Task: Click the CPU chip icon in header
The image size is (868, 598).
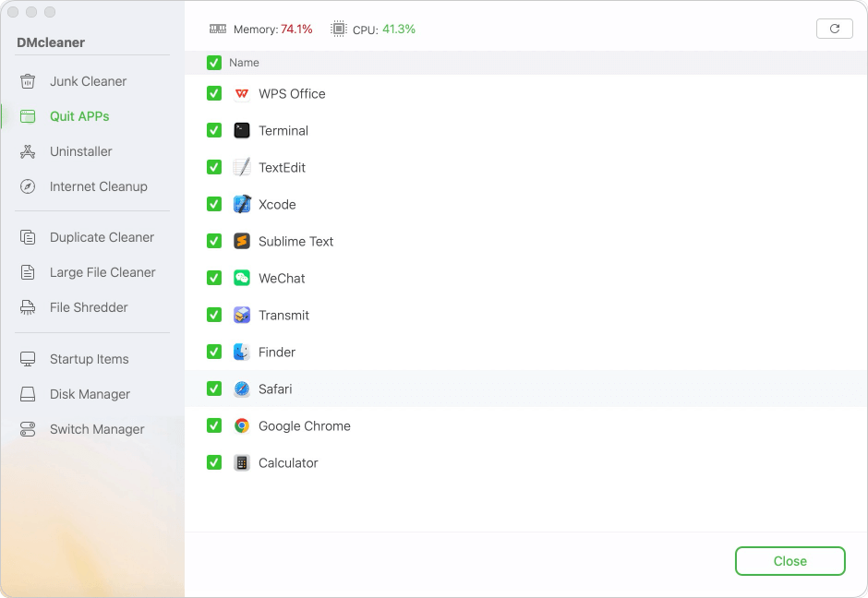Action: [x=341, y=28]
